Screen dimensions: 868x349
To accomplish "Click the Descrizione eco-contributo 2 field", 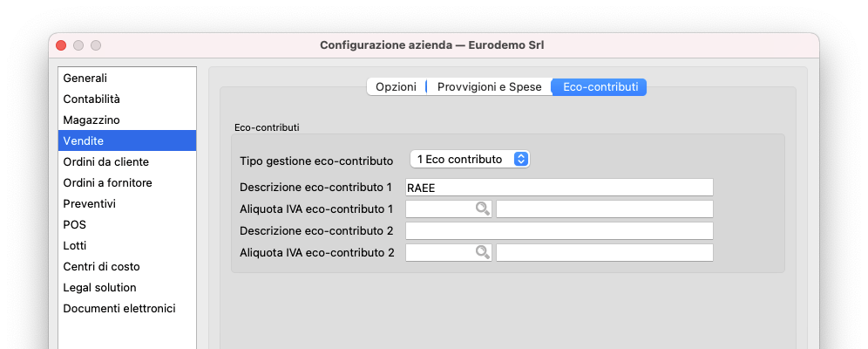I will pos(559,230).
